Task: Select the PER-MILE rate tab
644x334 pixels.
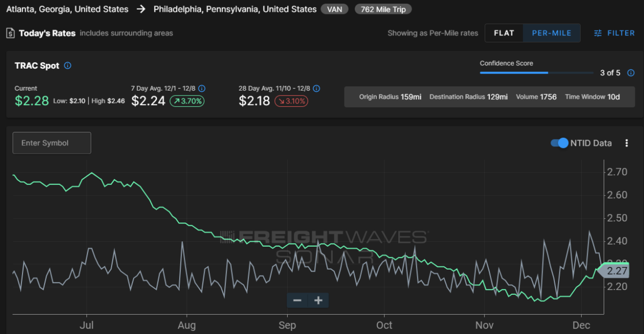Action: click(x=552, y=33)
